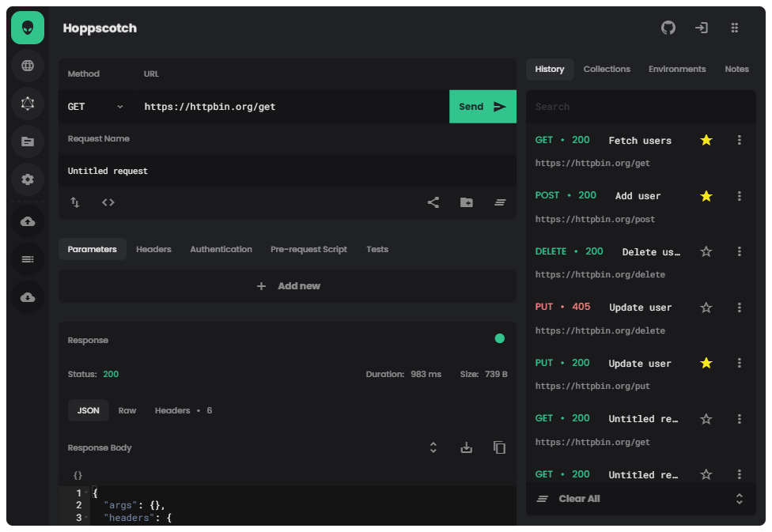Click Add new parameter button
The width and height of the screenshot is (772, 532).
click(x=288, y=286)
